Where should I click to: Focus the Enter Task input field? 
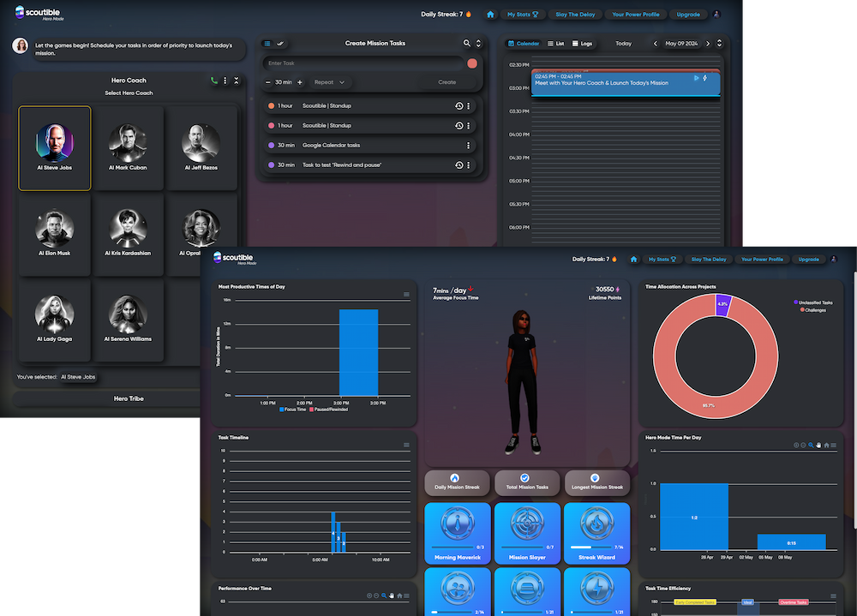(363, 63)
